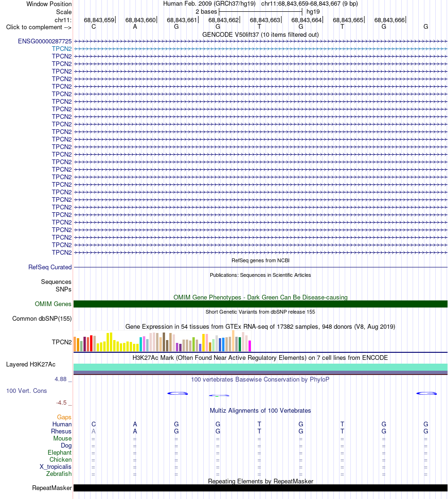
Task: Open the OMIM Genes track label
Action: point(53,304)
